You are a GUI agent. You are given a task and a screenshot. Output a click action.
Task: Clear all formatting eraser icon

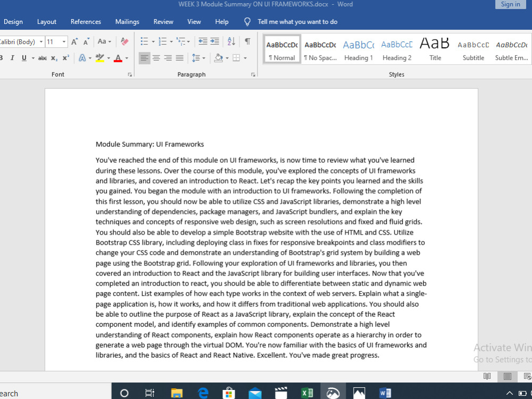[124, 41]
